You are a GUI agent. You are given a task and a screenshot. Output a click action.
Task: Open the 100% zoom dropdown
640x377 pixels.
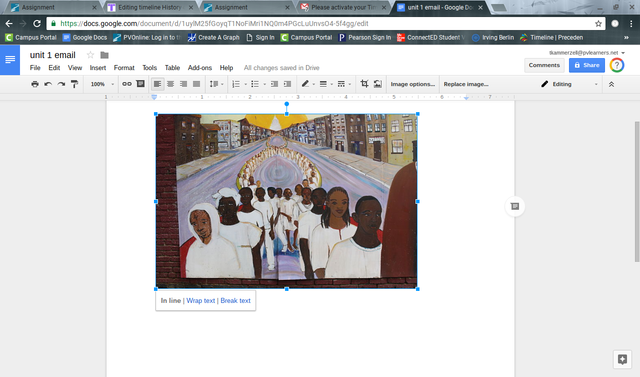pos(102,84)
